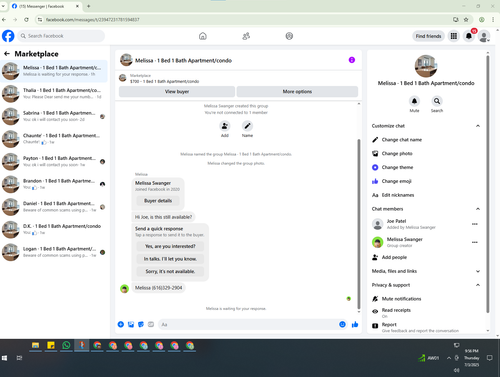
Task: Collapse the Customize chat section
Action: tap(478, 126)
